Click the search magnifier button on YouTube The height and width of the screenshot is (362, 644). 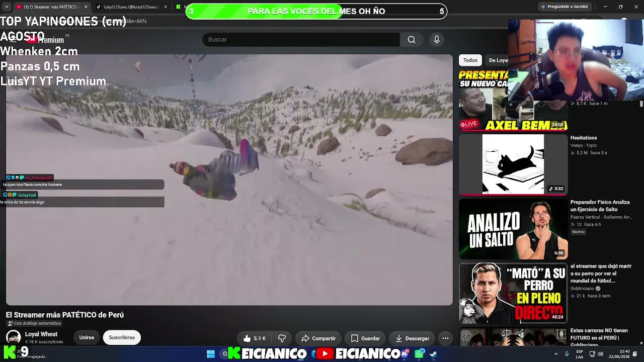point(412,40)
